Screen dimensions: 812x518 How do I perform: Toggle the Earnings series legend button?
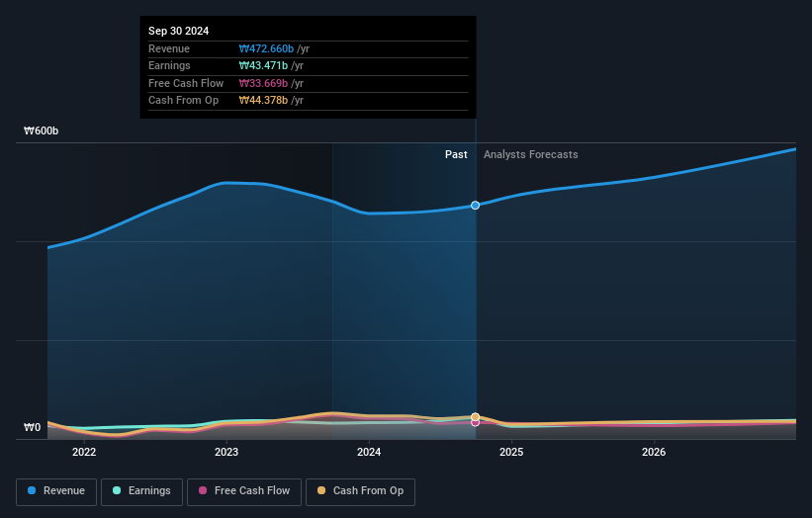[141, 491]
